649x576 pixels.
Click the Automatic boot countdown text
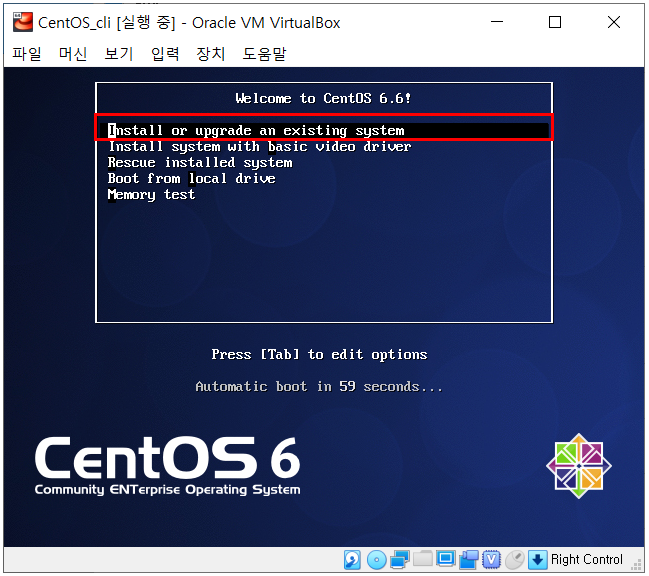pyautogui.click(x=319, y=386)
